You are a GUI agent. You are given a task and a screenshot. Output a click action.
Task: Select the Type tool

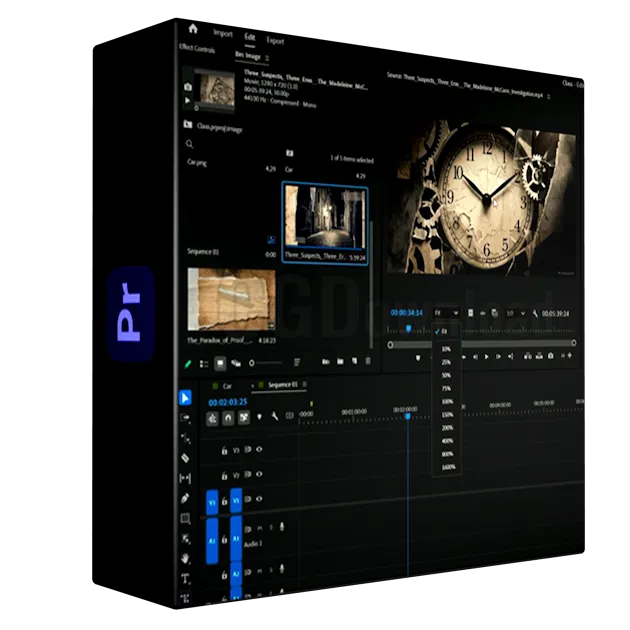point(185,579)
